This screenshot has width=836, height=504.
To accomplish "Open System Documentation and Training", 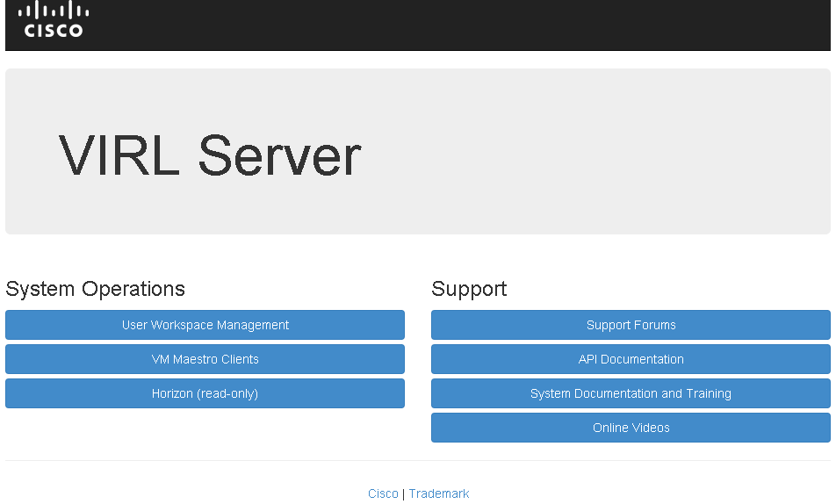I will point(631,393).
